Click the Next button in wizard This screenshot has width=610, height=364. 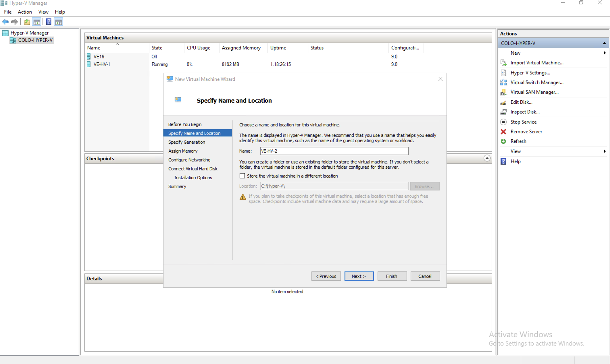coord(359,276)
